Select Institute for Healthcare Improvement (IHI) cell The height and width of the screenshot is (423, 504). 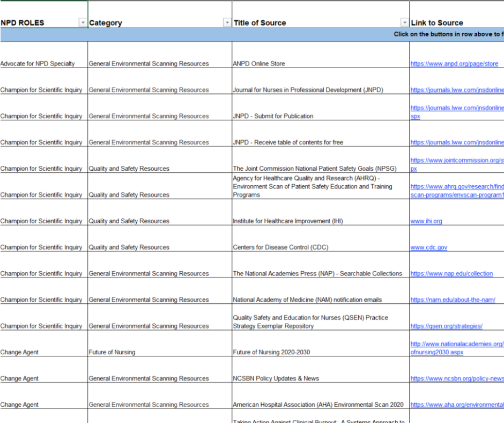(321, 212)
